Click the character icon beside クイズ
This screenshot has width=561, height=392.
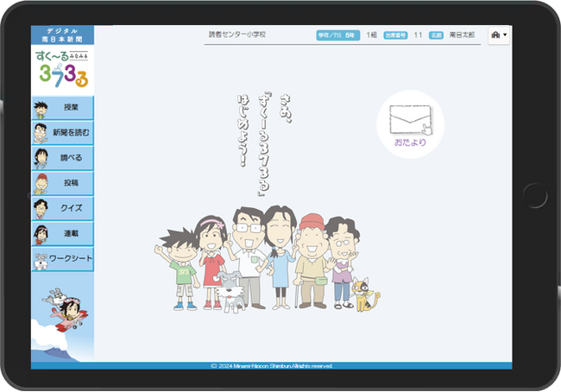tap(41, 209)
